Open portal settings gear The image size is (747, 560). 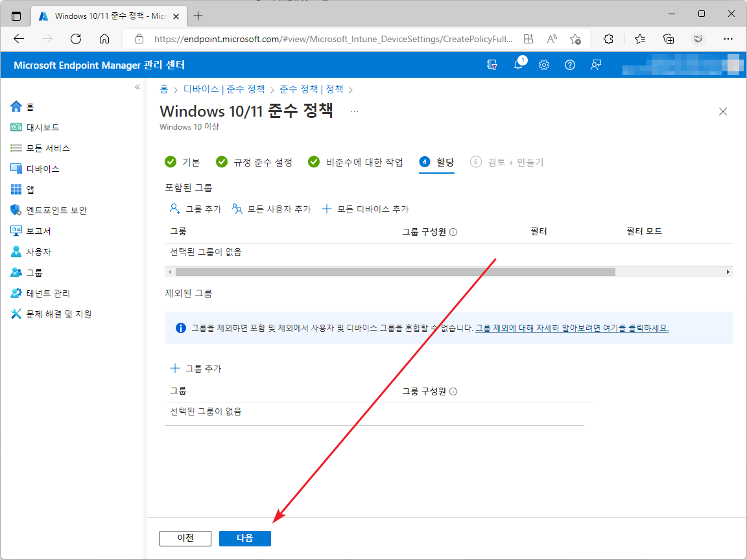[x=544, y=65]
